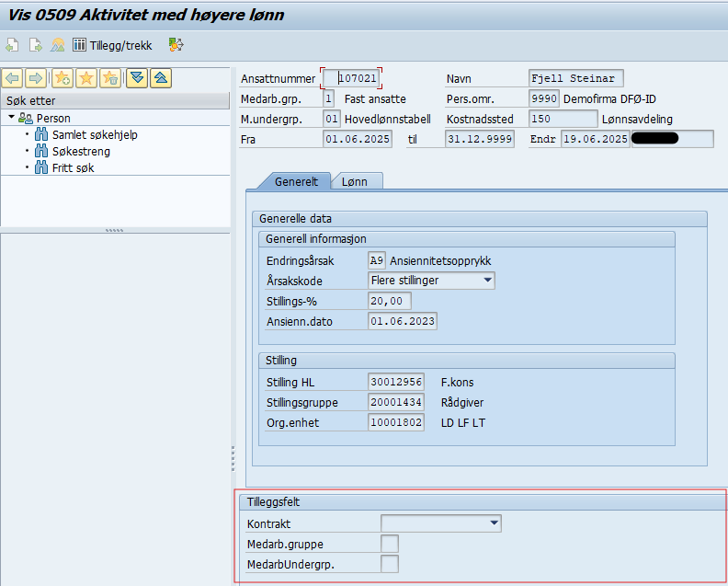Go forward with right arrow in search pane
The height and width of the screenshot is (586, 728).
36,78
